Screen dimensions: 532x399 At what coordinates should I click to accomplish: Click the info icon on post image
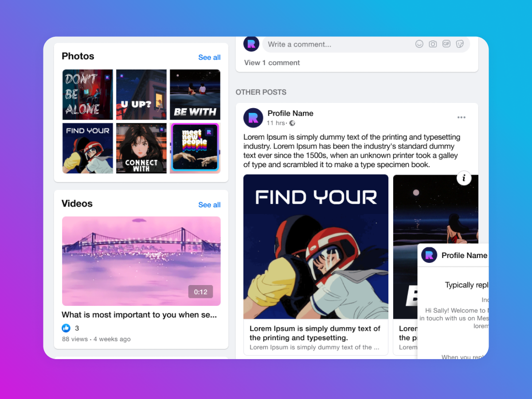click(464, 178)
